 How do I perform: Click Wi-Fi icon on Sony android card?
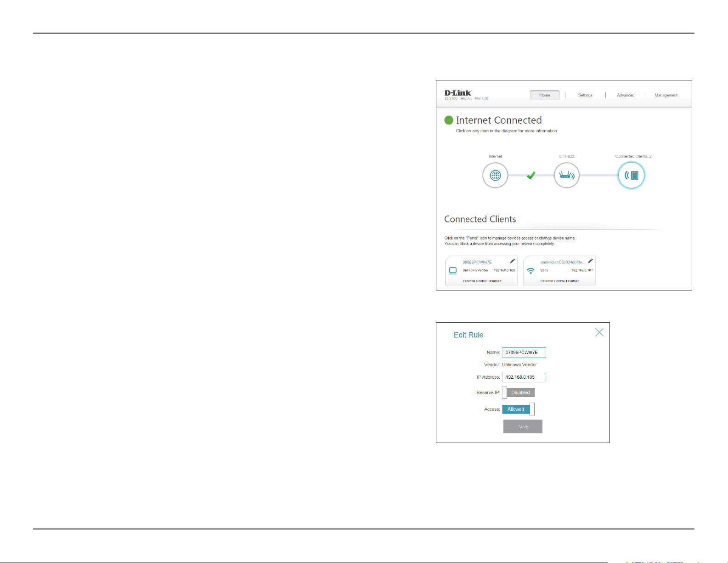531,271
